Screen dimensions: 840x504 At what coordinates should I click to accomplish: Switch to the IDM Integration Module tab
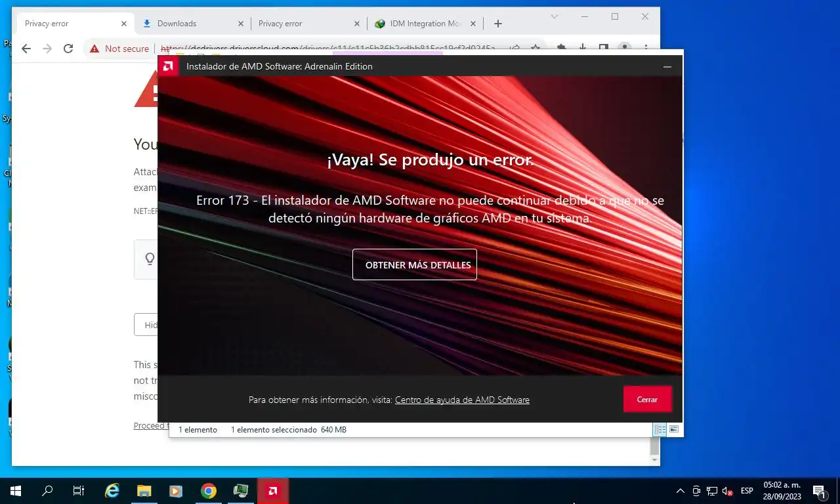(426, 24)
